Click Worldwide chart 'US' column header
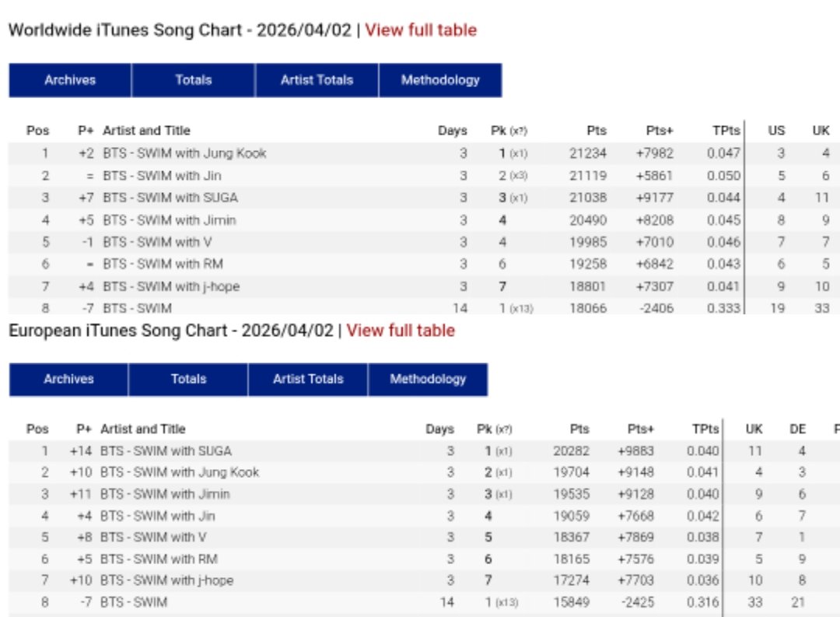840x617 pixels. tap(776, 131)
